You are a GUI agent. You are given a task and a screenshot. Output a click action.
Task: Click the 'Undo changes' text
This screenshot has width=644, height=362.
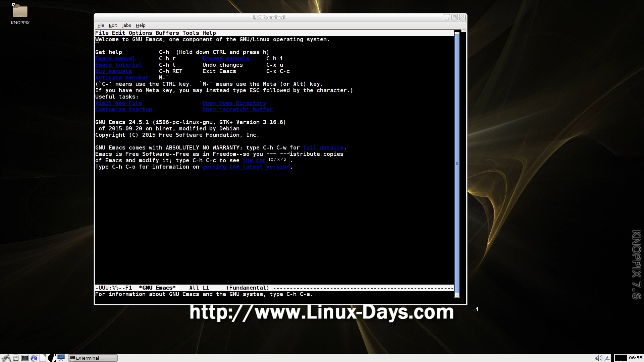[222, 65]
